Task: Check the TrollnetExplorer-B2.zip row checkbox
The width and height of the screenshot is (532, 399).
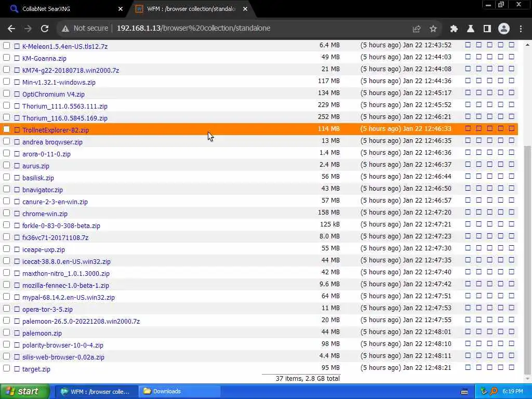Action: tap(6, 129)
